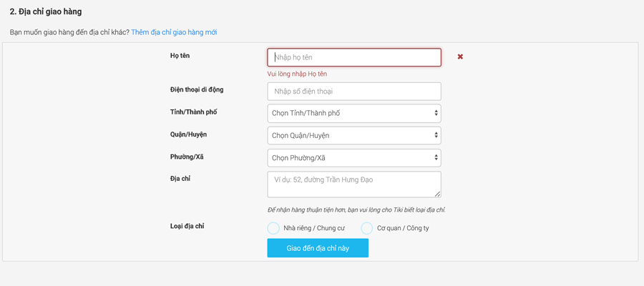
Task: Click the Giao đến địa chỉ này button
Action: 318,248
